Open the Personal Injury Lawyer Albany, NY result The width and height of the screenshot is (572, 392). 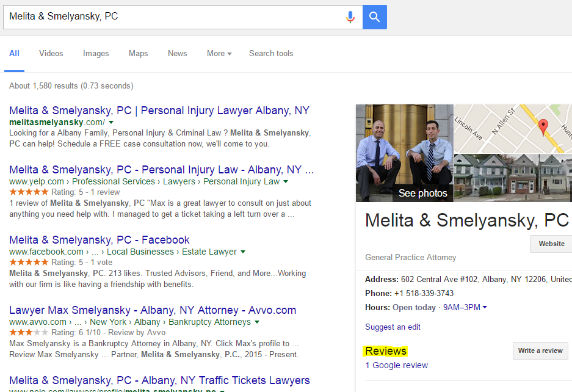coord(159,111)
